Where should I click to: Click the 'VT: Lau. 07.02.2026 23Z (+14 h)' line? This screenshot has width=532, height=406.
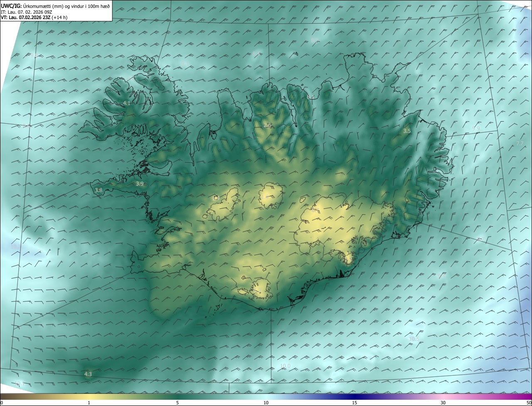34,17
